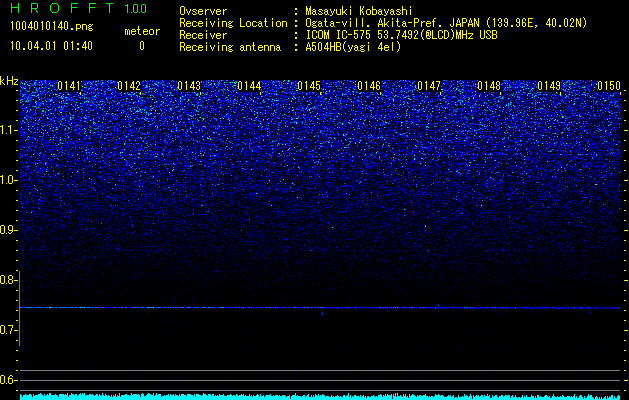Screen dimensions: 629x400
Task: Click the 0147 time marker
Action: click(429, 86)
